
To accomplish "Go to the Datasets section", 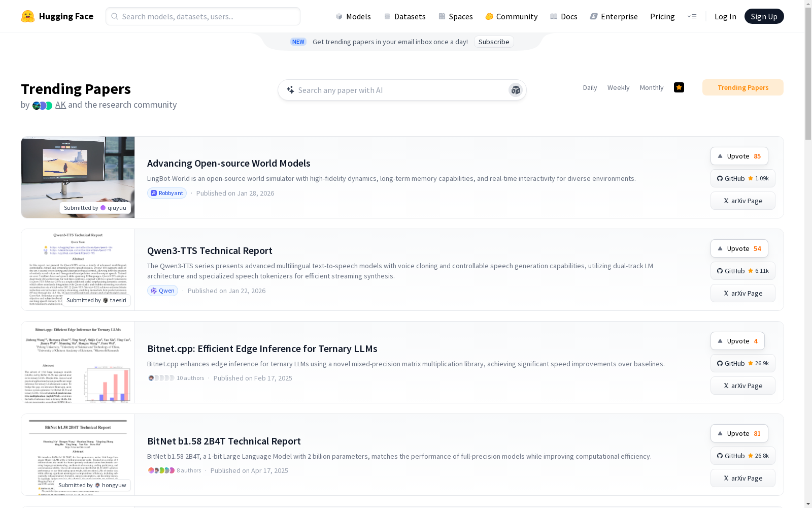I will (404, 16).
